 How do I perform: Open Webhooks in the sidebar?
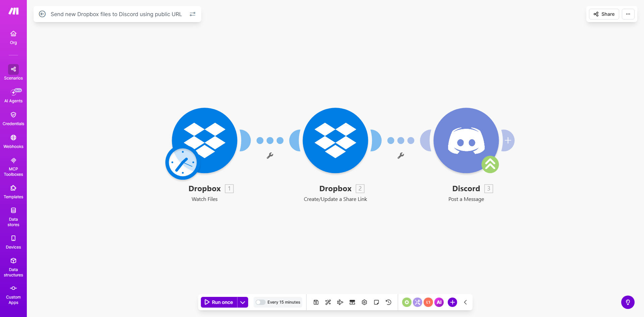click(13, 142)
